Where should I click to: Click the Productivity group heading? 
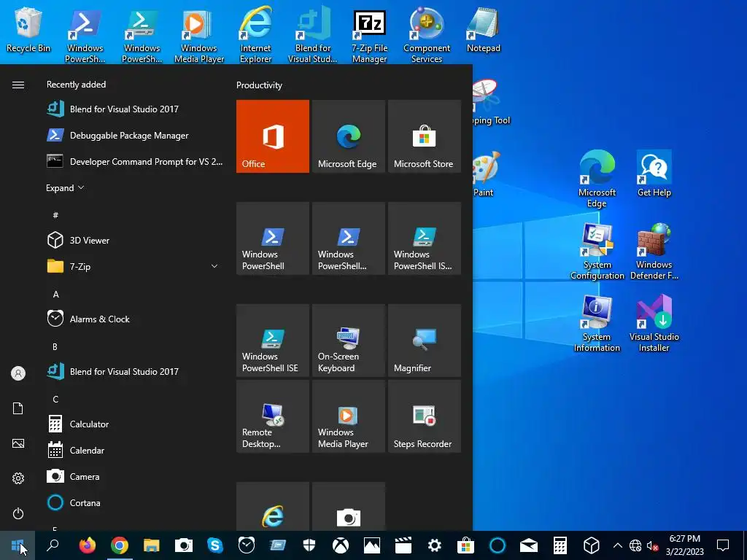[x=259, y=85]
